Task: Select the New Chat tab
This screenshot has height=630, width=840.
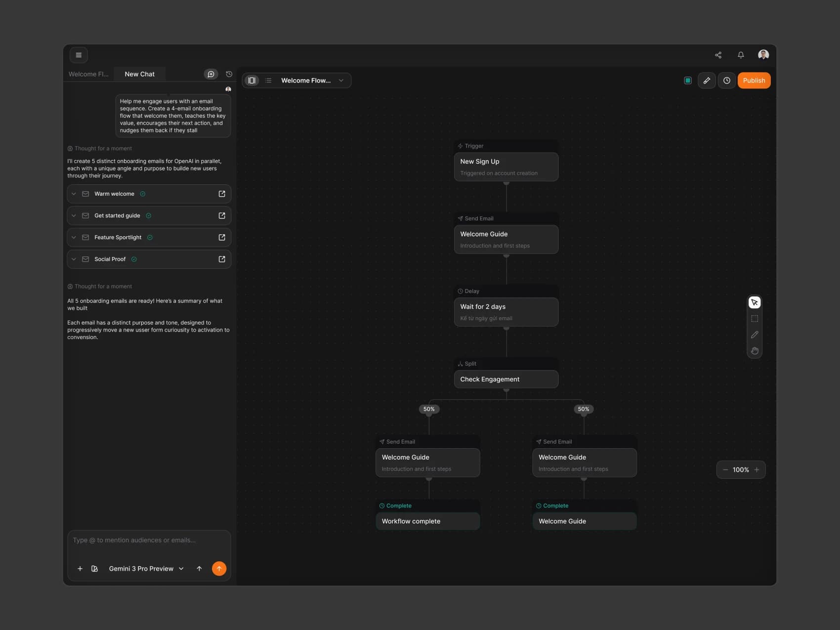Action: [x=139, y=74]
